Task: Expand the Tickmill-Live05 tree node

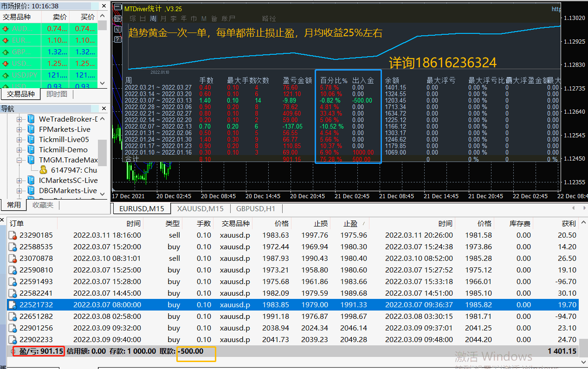Action: click(x=19, y=139)
